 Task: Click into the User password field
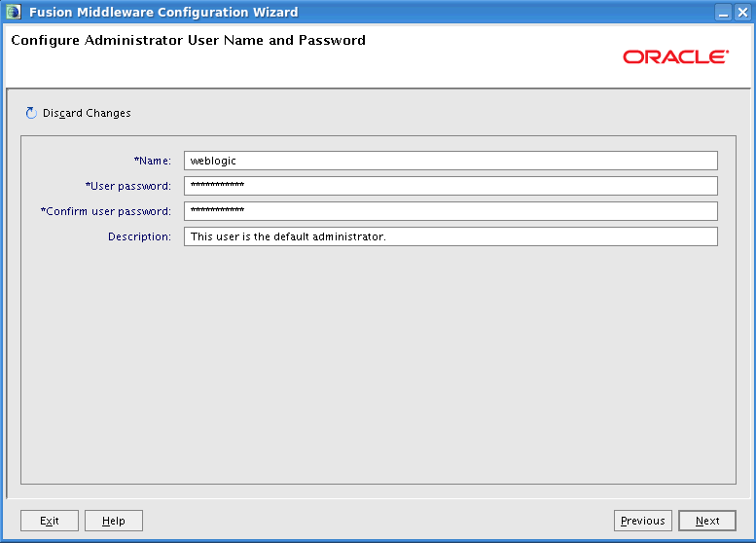click(x=450, y=186)
